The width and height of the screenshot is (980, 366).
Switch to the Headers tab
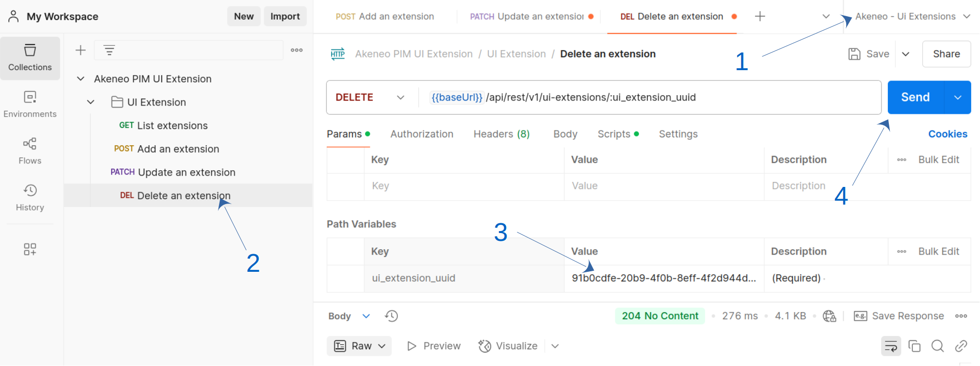(501, 134)
